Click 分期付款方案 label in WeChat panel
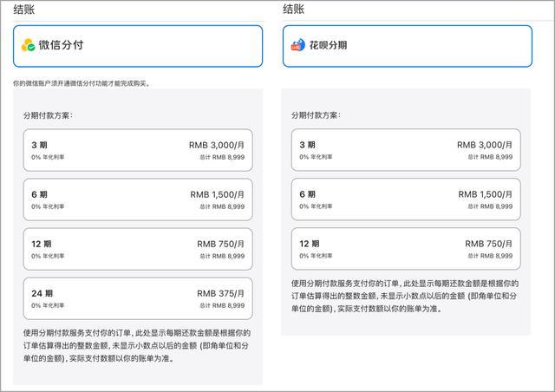Screen dimensions: 555x392 coord(48,115)
